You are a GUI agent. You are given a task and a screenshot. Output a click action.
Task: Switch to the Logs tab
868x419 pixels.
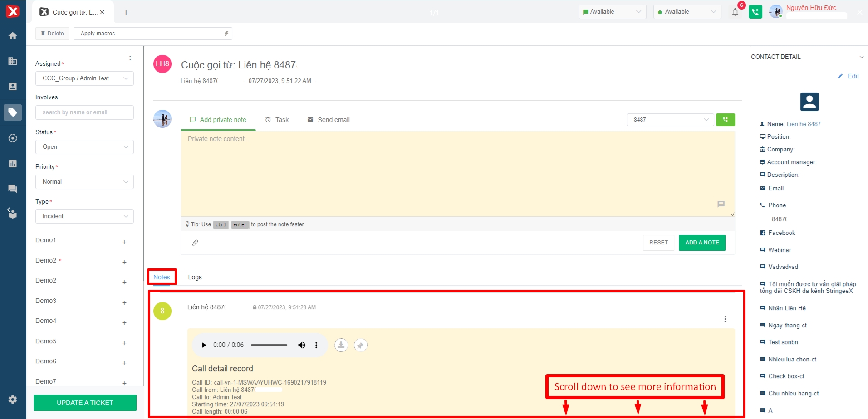click(x=195, y=277)
